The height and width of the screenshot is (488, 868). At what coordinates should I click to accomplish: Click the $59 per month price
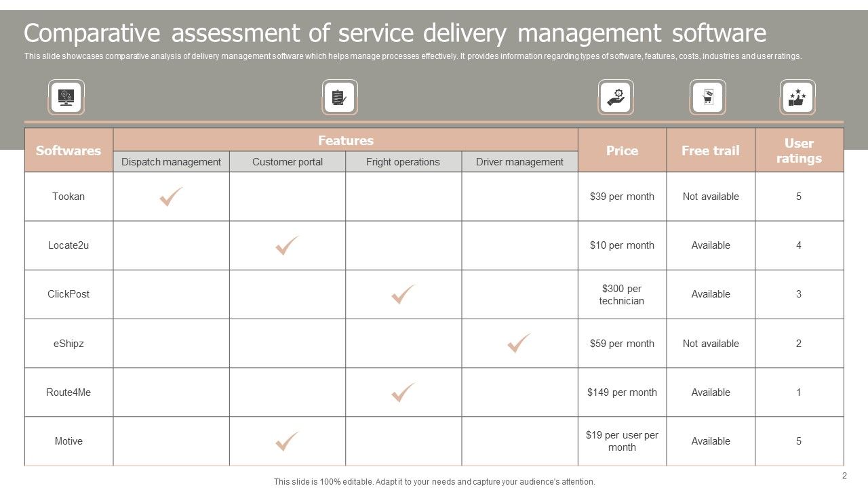tap(622, 344)
